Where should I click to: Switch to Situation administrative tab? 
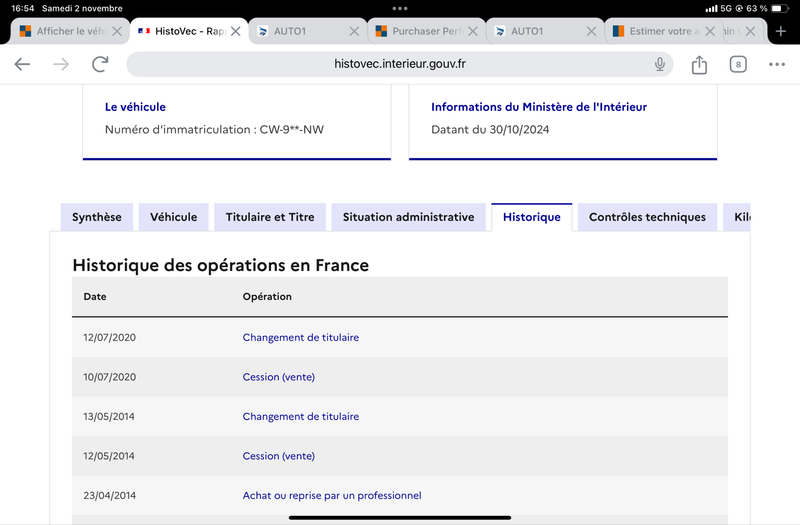[x=408, y=217]
